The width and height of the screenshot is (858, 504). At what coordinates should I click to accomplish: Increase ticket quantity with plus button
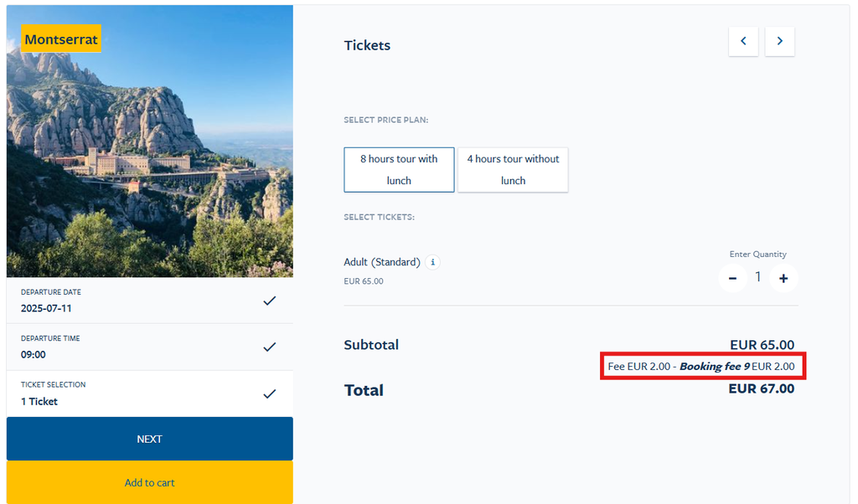click(x=783, y=278)
